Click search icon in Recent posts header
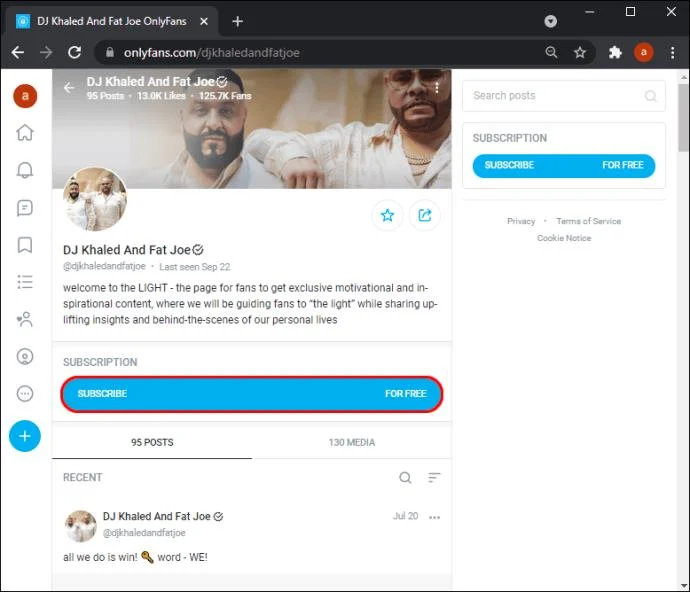The height and width of the screenshot is (592, 690). pyautogui.click(x=405, y=478)
